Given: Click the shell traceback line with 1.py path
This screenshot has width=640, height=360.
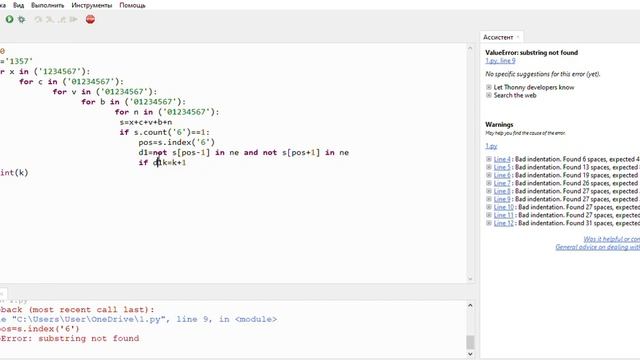Looking at the screenshot, I should click(x=138, y=319).
